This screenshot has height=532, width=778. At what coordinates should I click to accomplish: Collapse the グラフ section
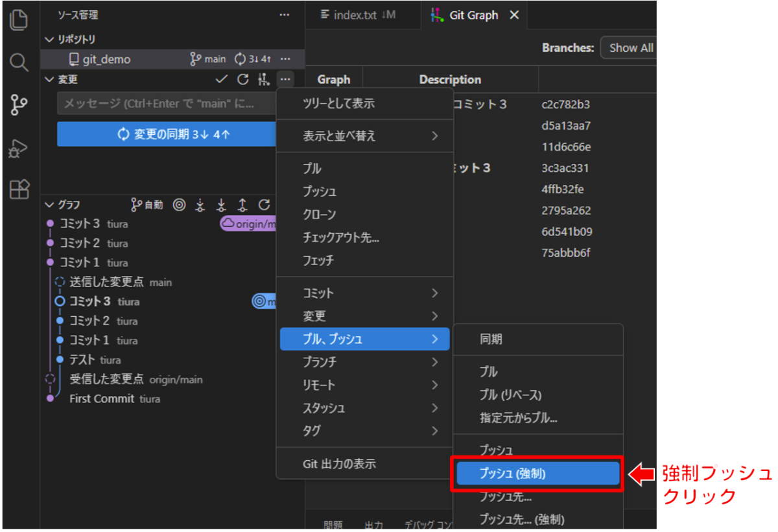[49, 205]
